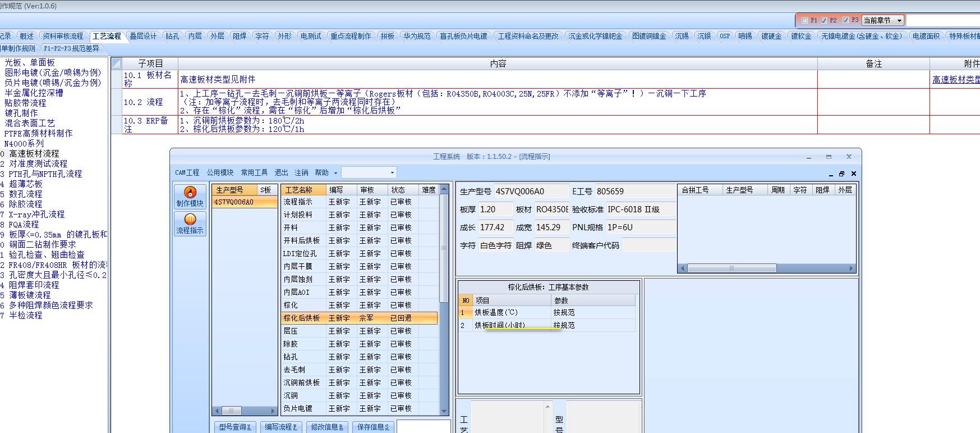The image size is (980, 433).
Task: Select X-ray冲孔流程 in left tree
Action: 36,214
